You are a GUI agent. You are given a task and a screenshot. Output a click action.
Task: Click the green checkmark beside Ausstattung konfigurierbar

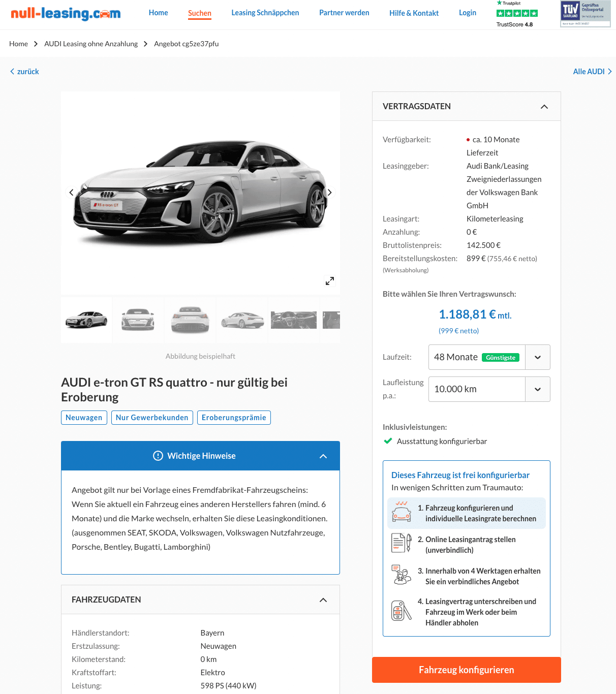388,441
